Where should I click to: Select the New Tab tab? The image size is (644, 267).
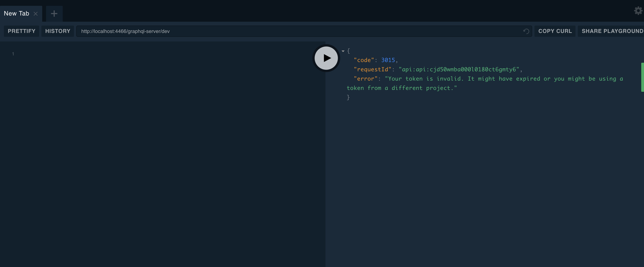(16, 14)
